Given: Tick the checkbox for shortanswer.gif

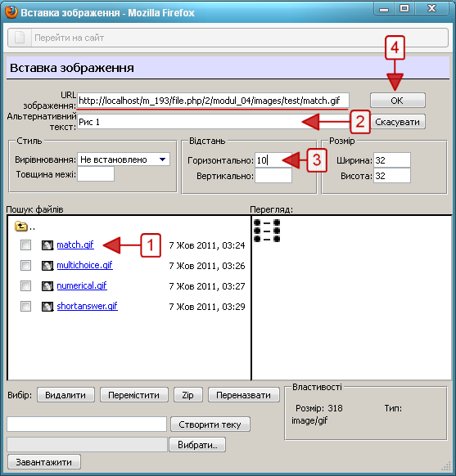Looking at the screenshot, I should tap(25, 306).
